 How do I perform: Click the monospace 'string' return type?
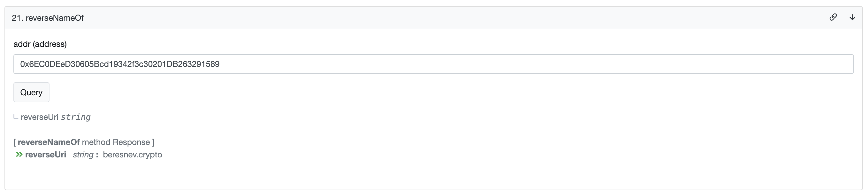76,117
